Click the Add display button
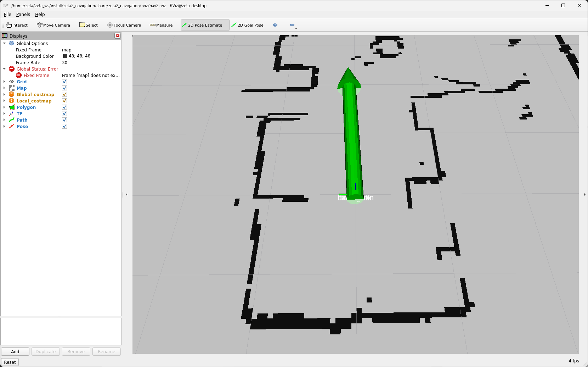The width and height of the screenshot is (588, 367). 15,351
